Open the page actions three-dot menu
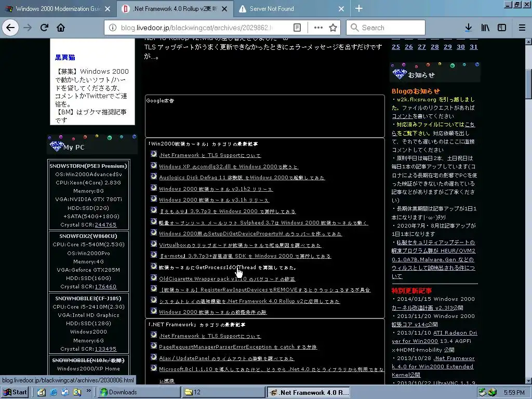 (x=318, y=28)
